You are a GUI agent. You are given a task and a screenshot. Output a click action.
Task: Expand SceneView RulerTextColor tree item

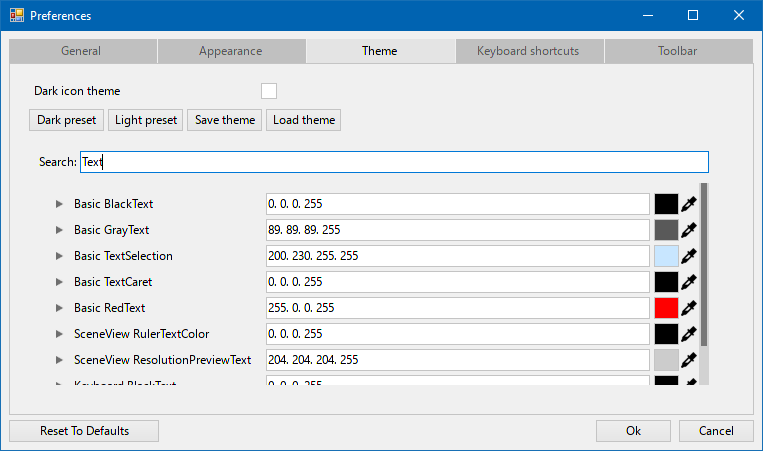[59, 334]
